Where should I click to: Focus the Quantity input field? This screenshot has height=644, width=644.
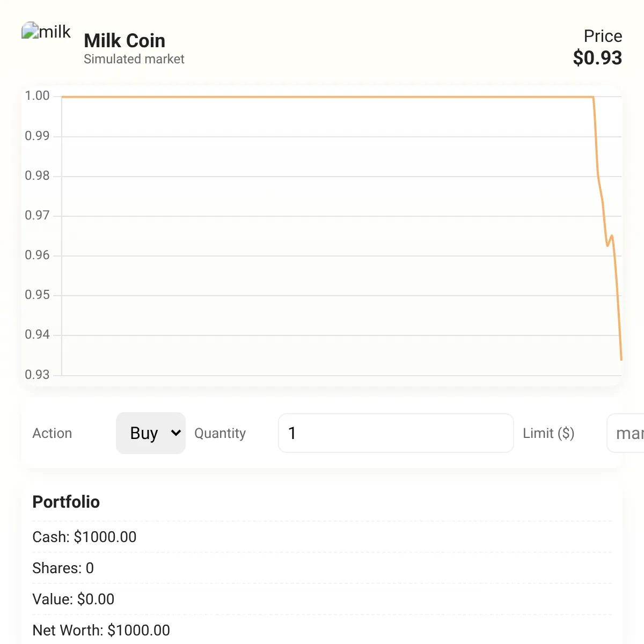(396, 433)
